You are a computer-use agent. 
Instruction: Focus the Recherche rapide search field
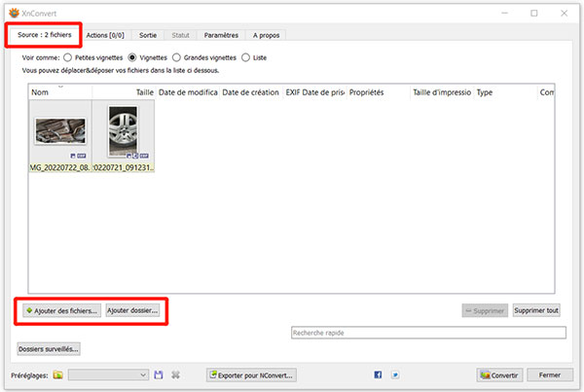coord(428,333)
